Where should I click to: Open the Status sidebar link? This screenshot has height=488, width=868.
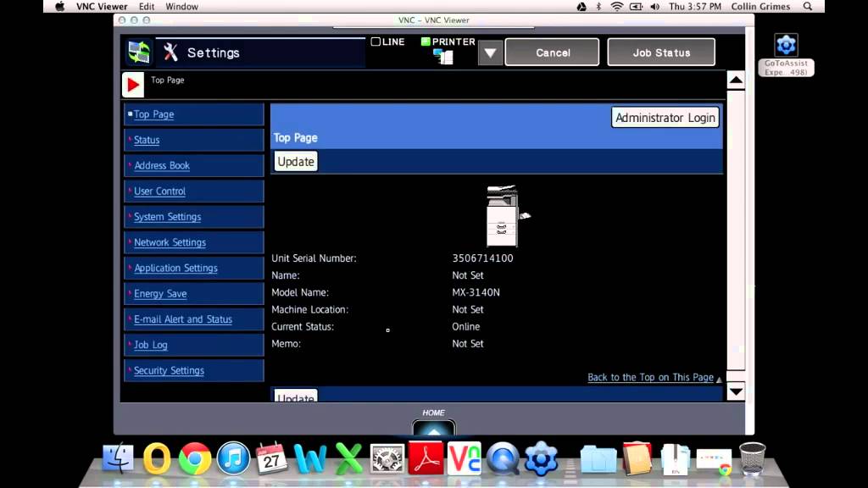(x=147, y=140)
